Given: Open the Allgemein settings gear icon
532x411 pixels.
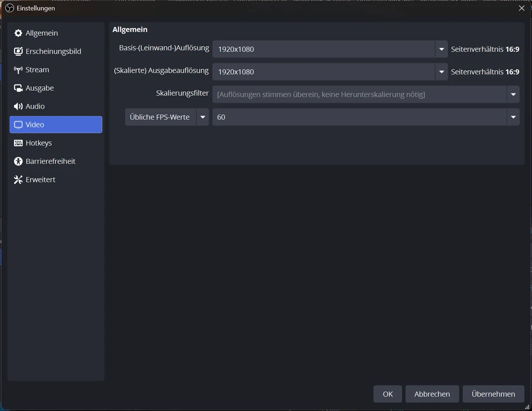Looking at the screenshot, I should pos(18,33).
